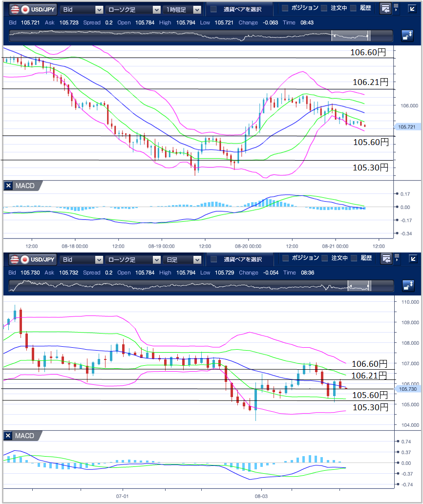Enable ポジション checkbox on the top chart
Screen dimensions: 423x504
pyautogui.click(x=286, y=8)
